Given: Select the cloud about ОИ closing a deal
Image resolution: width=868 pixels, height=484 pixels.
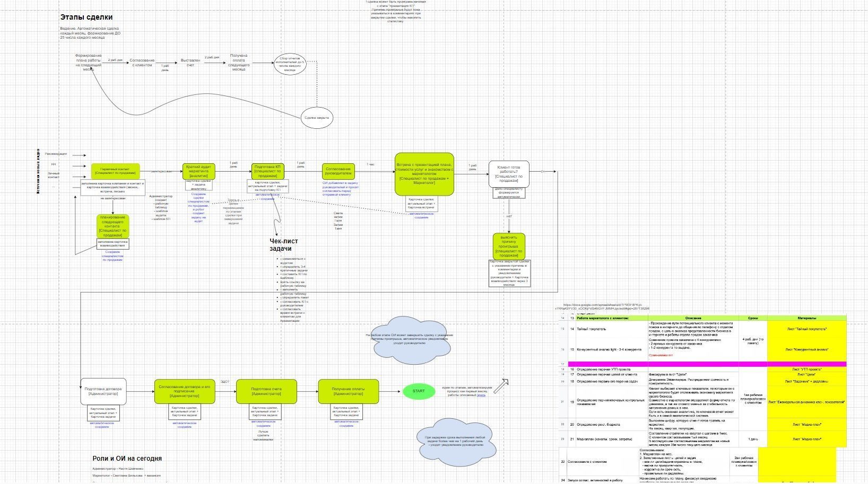Looking at the screenshot, I should click(410, 340).
